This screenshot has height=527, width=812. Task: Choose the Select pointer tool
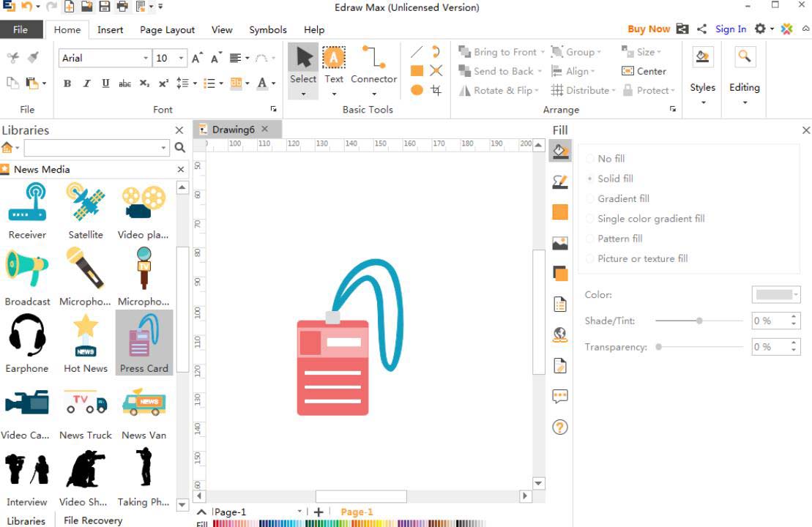coord(303,71)
